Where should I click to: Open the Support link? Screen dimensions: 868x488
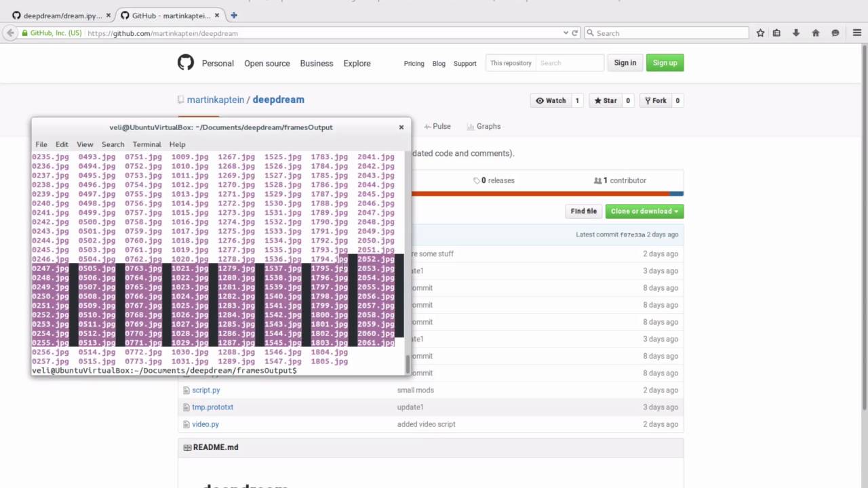(x=465, y=64)
